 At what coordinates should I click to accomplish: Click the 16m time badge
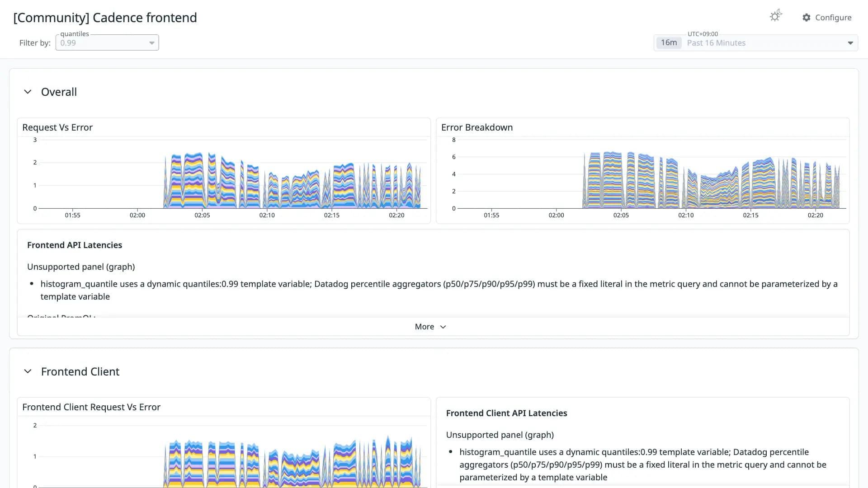click(x=669, y=42)
